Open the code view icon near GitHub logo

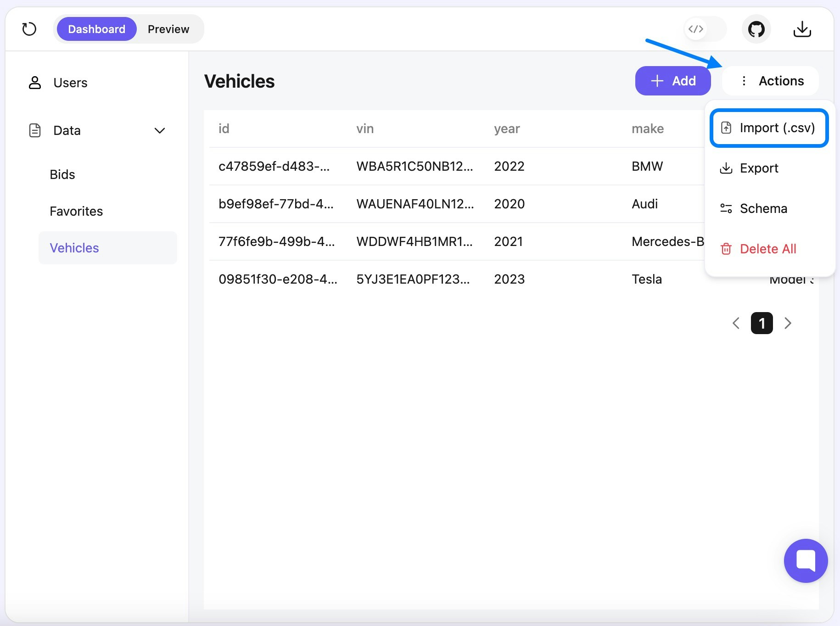point(696,29)
